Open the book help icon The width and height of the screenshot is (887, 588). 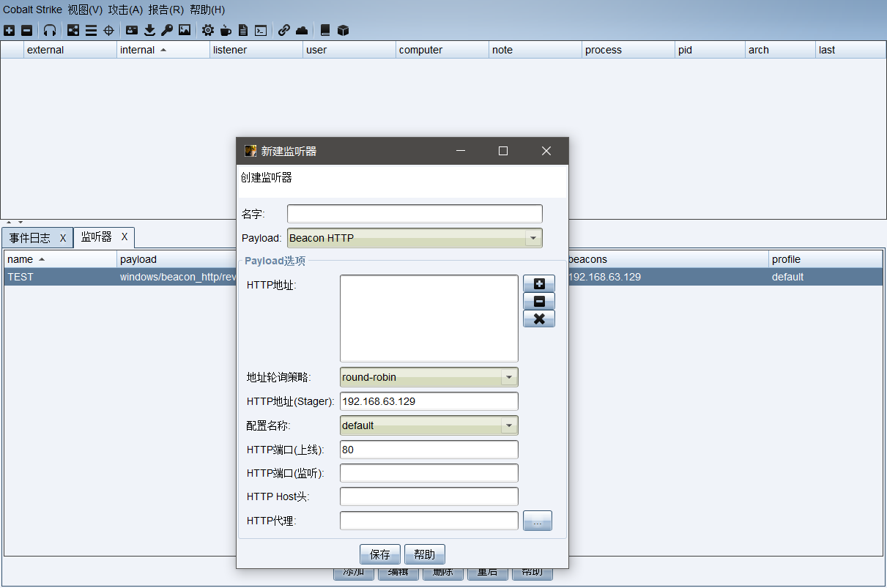tap(325, 31)
